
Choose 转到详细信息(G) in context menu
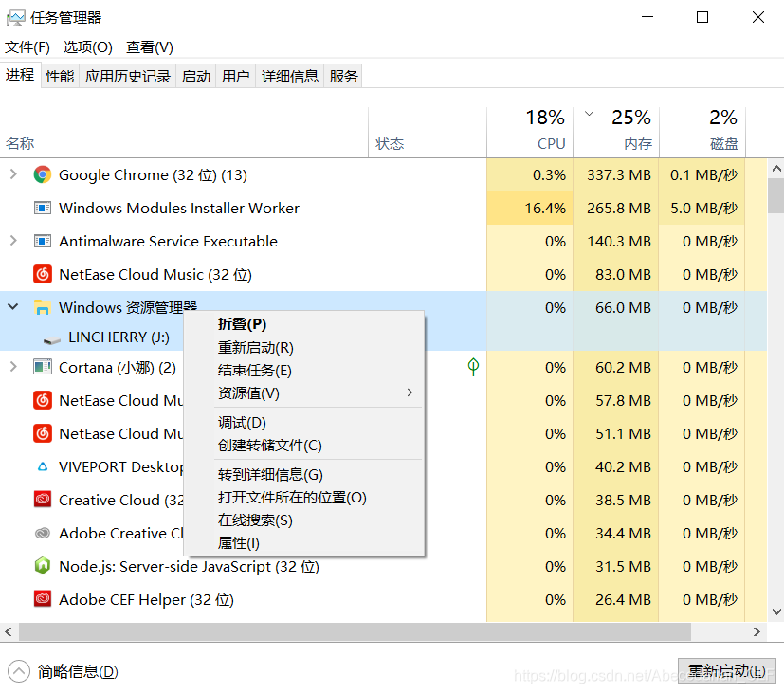(x=305, y=475)
